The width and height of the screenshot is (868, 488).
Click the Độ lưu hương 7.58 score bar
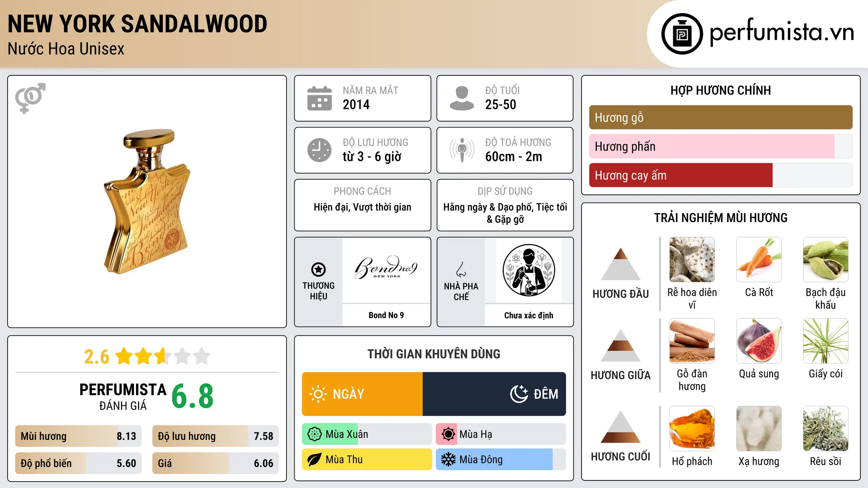(x=215, y=436)
